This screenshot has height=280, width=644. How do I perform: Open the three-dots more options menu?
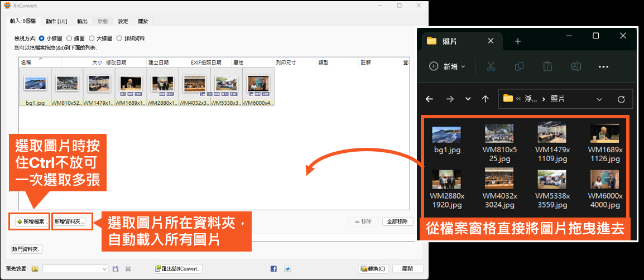603,66
